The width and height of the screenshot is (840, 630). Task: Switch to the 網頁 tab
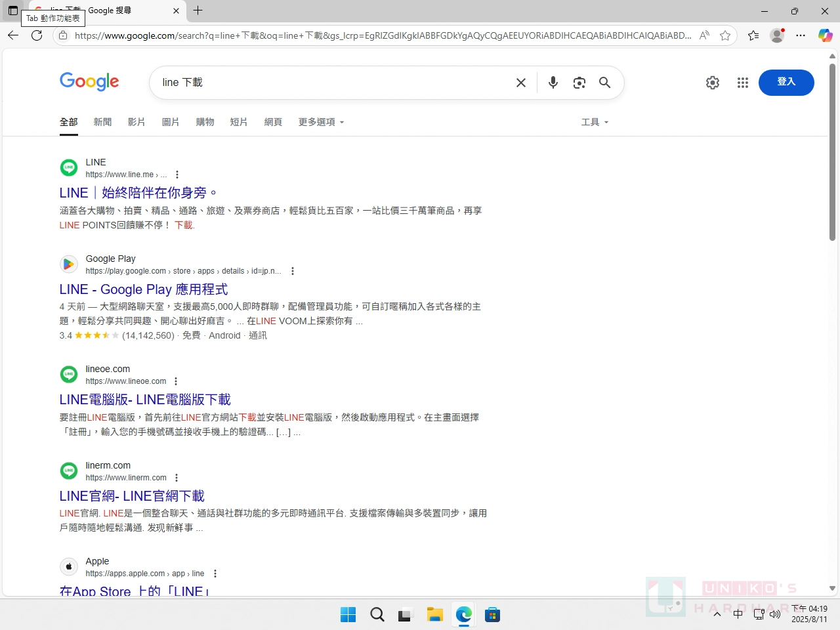click(x=273, y=122)
